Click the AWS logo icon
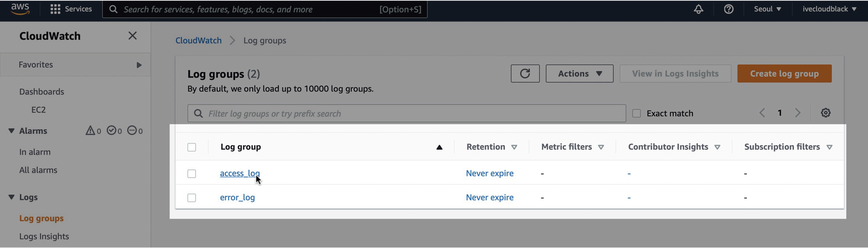 20,9
